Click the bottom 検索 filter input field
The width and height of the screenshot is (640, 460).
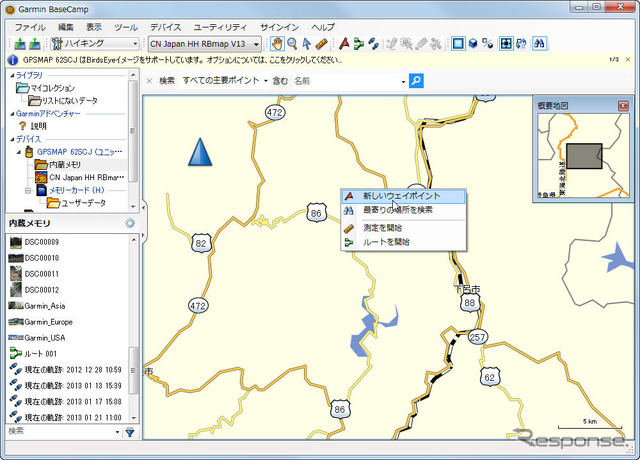60,431
